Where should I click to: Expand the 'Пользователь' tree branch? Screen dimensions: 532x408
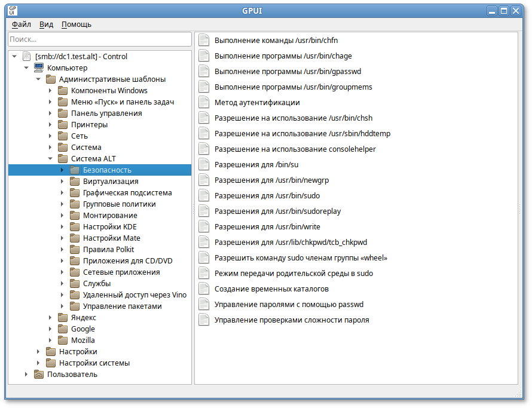(26, 375)
